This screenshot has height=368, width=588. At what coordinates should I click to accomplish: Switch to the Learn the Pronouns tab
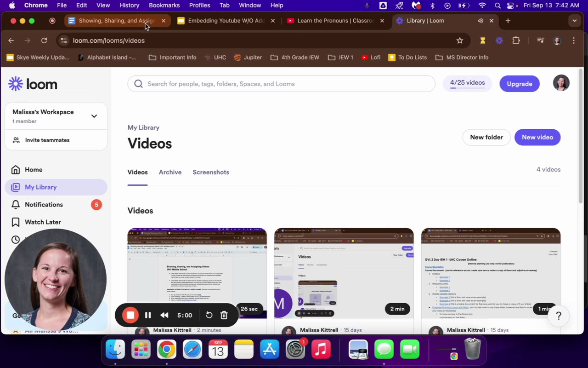pyautogui.click(x=336, y=21)
